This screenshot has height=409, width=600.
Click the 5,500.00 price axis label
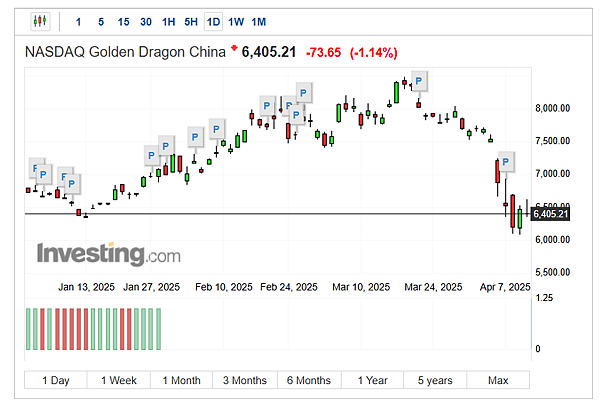(x=553, y=272)
